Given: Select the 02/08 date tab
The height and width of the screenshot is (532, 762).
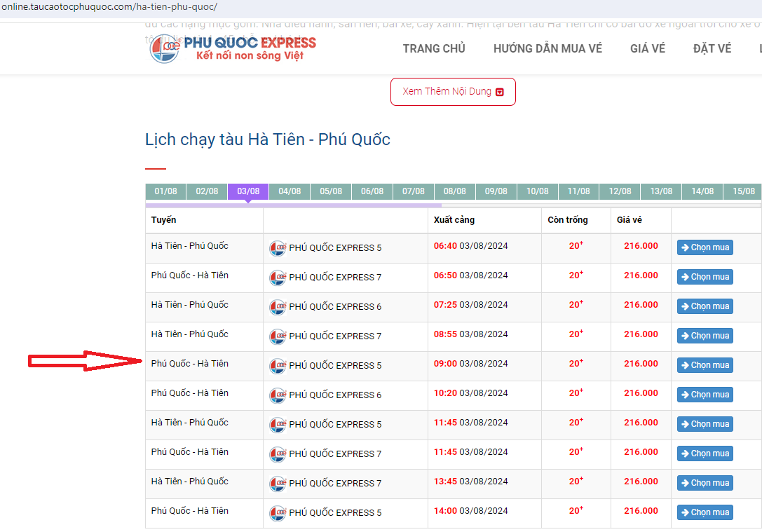Looking at the screenshot, I should pyautogui.click(x=207, y=191).
